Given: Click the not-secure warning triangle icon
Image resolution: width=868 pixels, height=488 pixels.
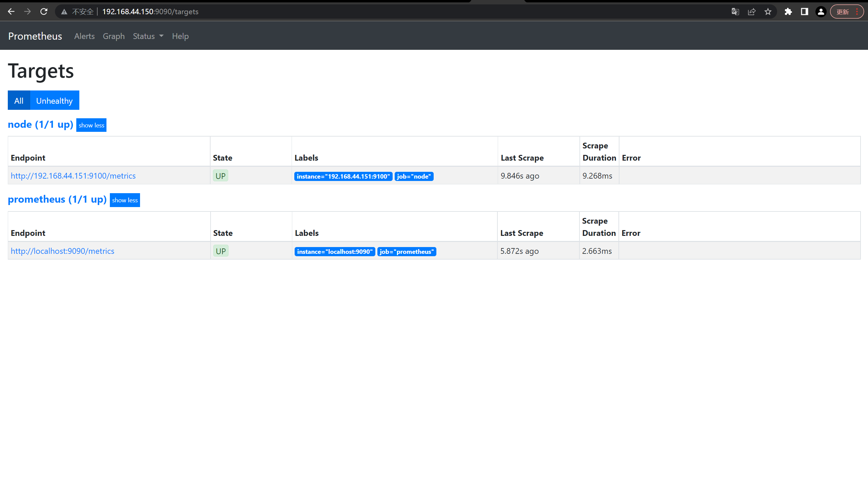Looking at the screenshot, I should (64, 12).
